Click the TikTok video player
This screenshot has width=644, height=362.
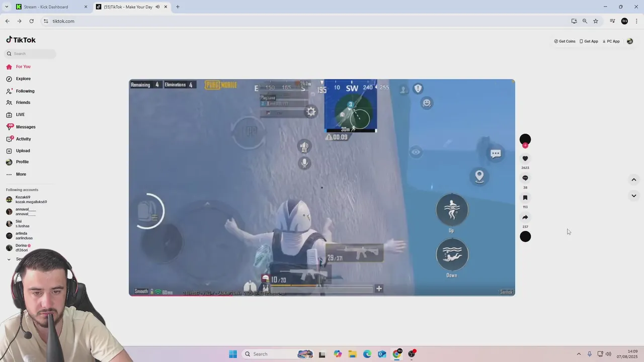point(322,188)
